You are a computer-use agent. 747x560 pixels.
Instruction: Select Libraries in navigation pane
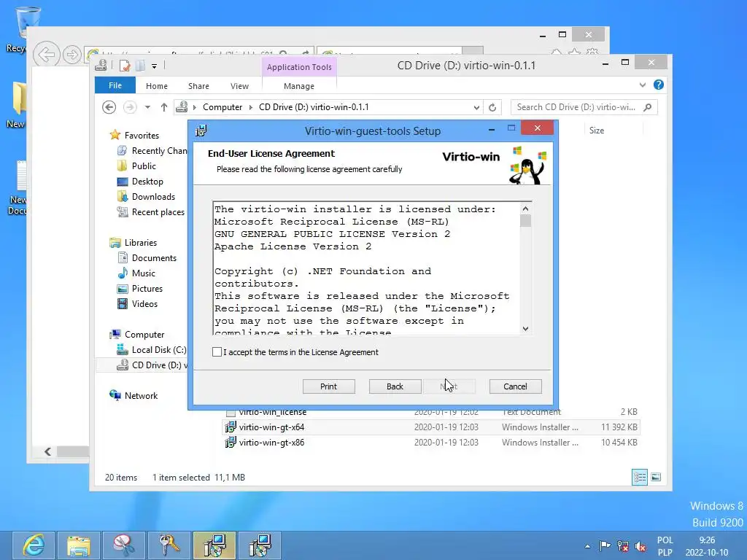(141, 242)
